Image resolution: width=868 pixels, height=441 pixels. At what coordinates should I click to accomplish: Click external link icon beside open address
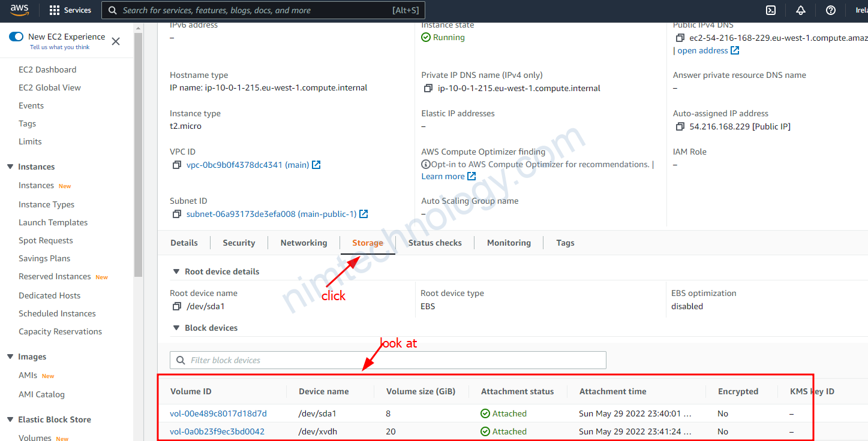pos(735,50)
